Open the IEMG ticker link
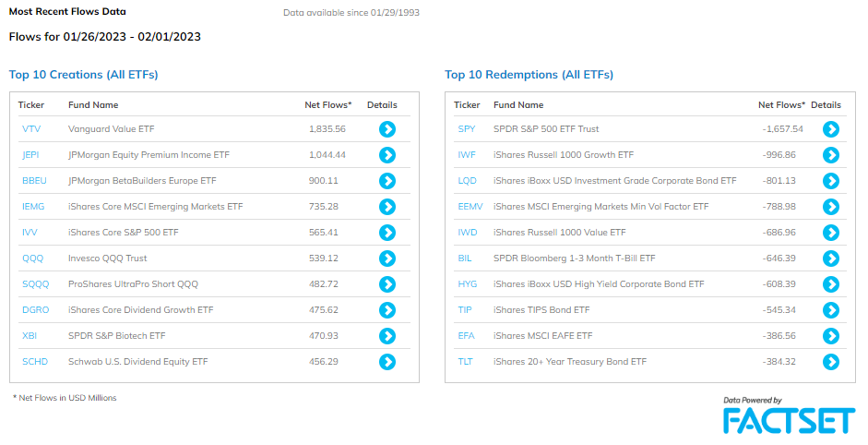The image size is (868, 445). [33, 207]
